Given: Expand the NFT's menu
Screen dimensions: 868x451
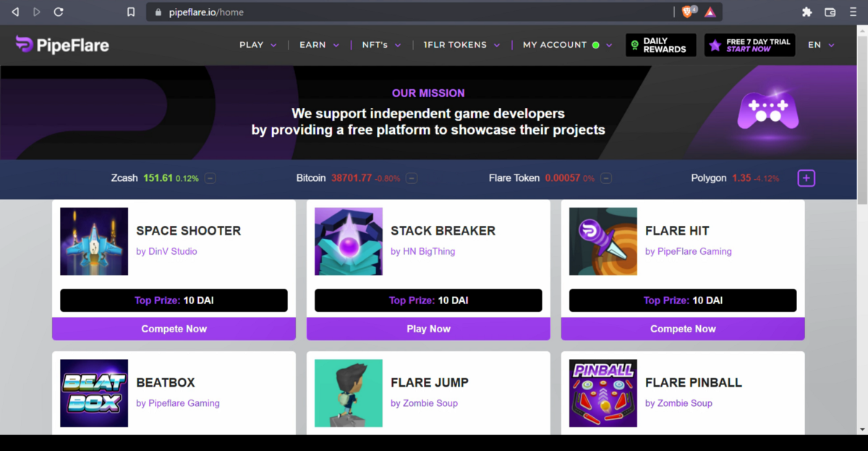Looking at the screenshot, I should pos(382,45).
